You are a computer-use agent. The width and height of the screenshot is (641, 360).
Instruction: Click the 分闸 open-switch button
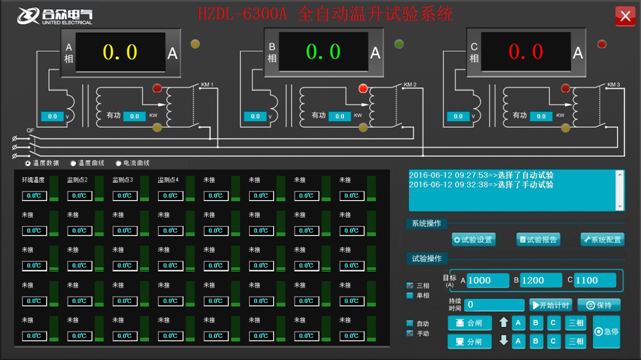469,342
